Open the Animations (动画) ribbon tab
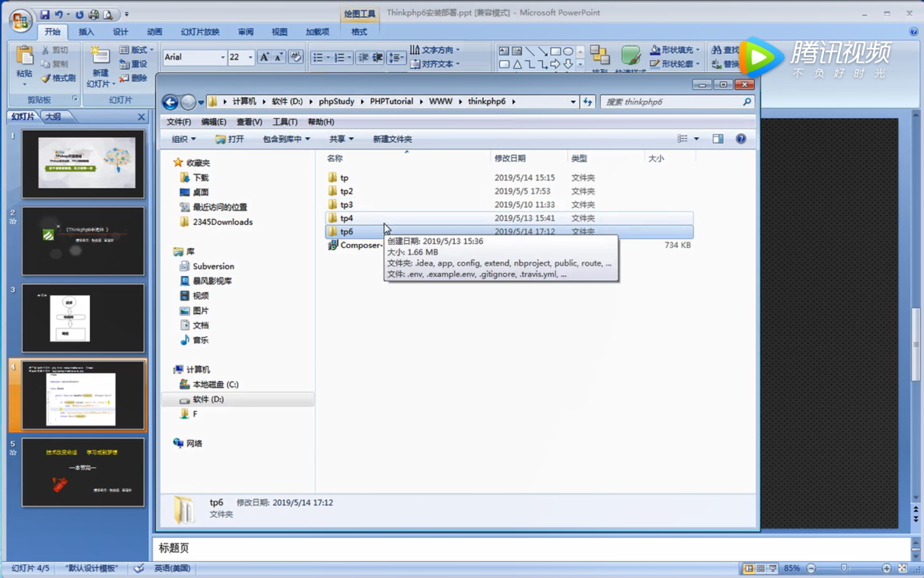Screen dimensions: 924x578 click(155, 32)
